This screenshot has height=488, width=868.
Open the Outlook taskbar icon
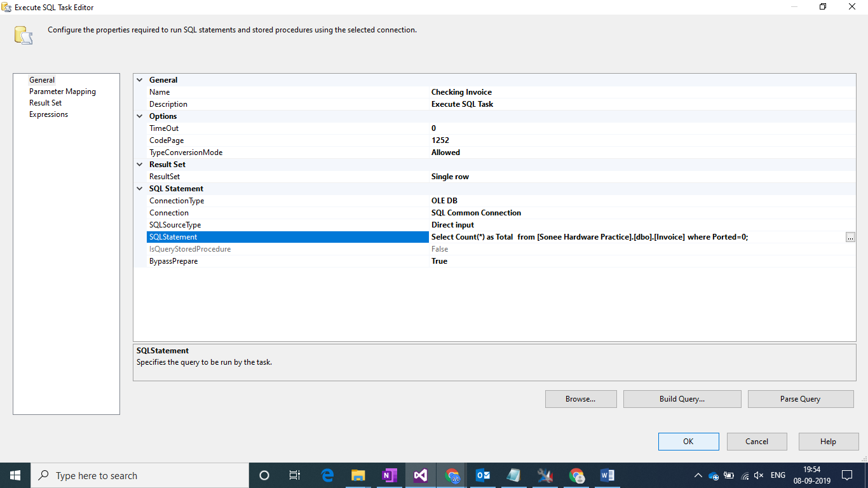[483, 475]
